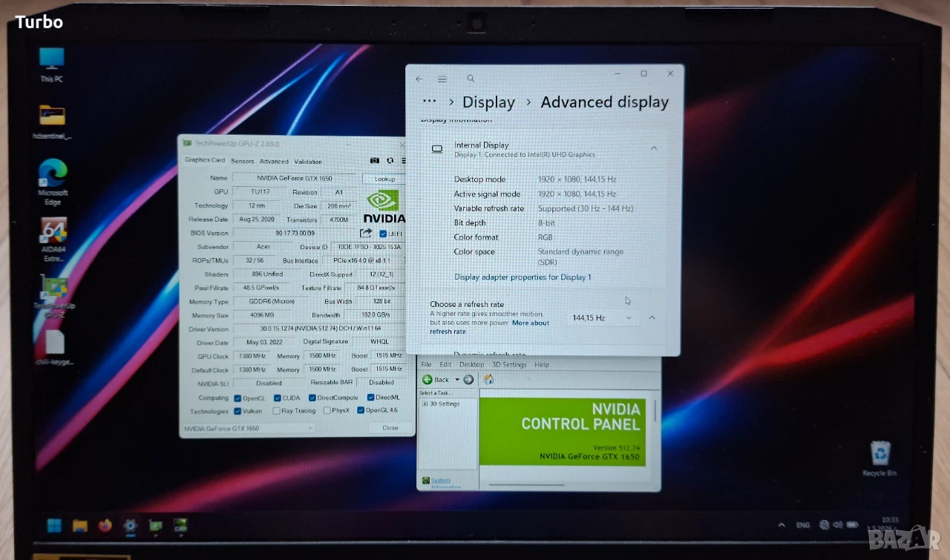Search in the Settings window
Viewport: 950px width, 560px height.
[471, 79]
